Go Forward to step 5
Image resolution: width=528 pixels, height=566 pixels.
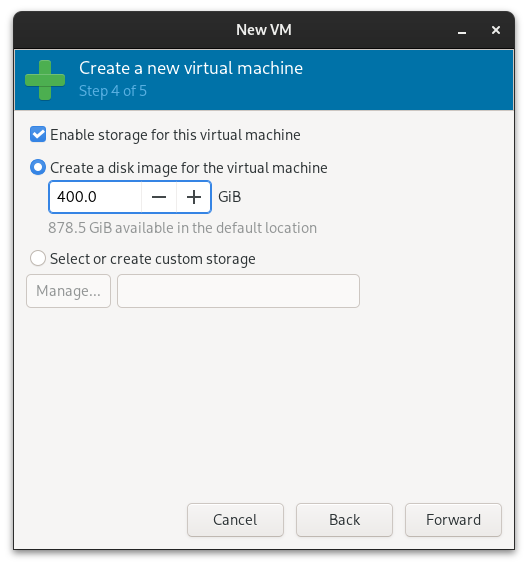pyautogui.click(x=453, y=520)
